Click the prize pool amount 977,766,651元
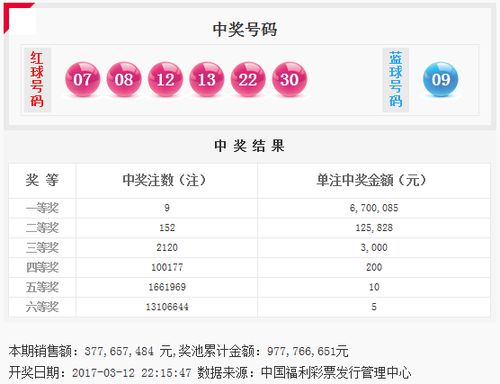Viewport: 500px width, 384px height. [x=308, y=351]
